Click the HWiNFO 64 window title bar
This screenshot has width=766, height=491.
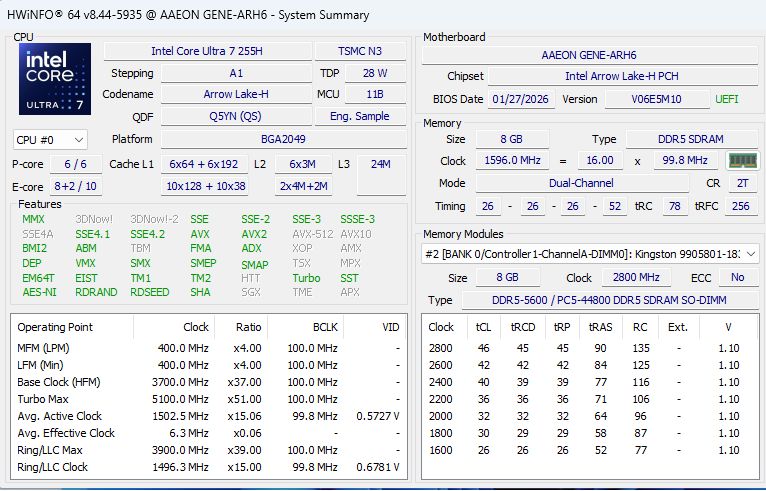383,15
